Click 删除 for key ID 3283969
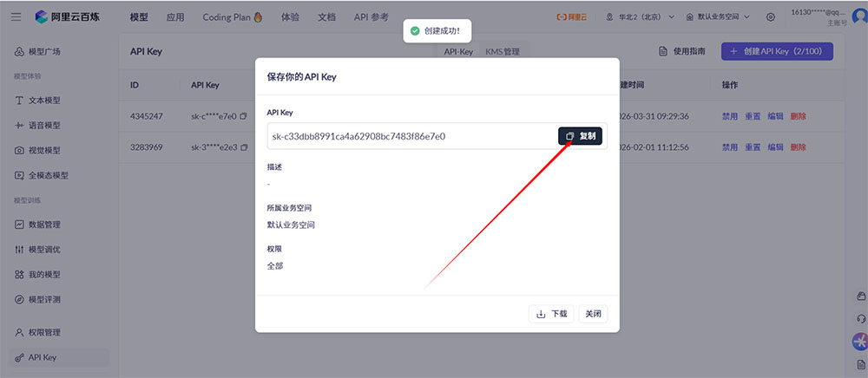The height and width of the screenshot is (378, 868). pos(798,147)
